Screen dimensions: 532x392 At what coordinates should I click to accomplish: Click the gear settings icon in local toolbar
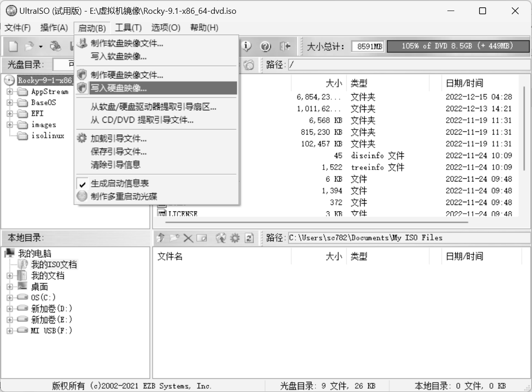coord(235,238)
